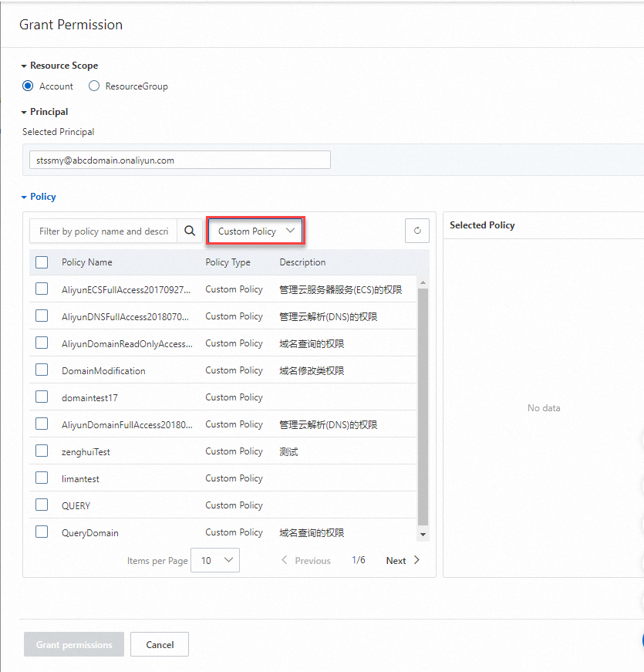Select the Account radio button
The width and height of the screenshot is (644, 672).
point(28,86)
